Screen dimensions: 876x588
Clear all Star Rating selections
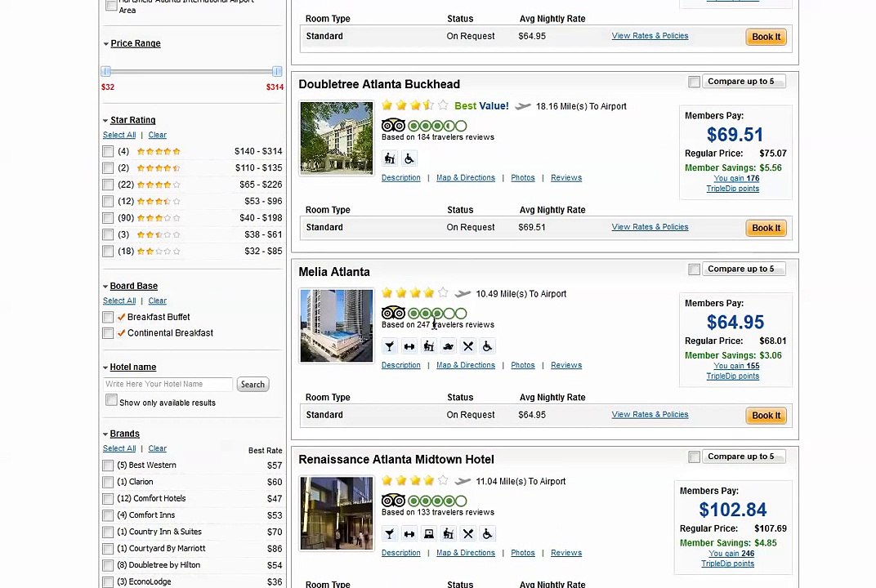[x=158, y=135]
